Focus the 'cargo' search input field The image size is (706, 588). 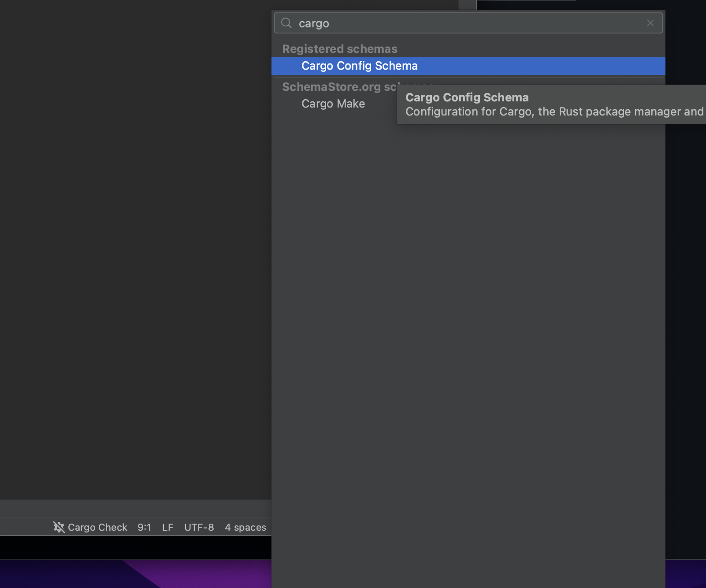tap(468, 23)
